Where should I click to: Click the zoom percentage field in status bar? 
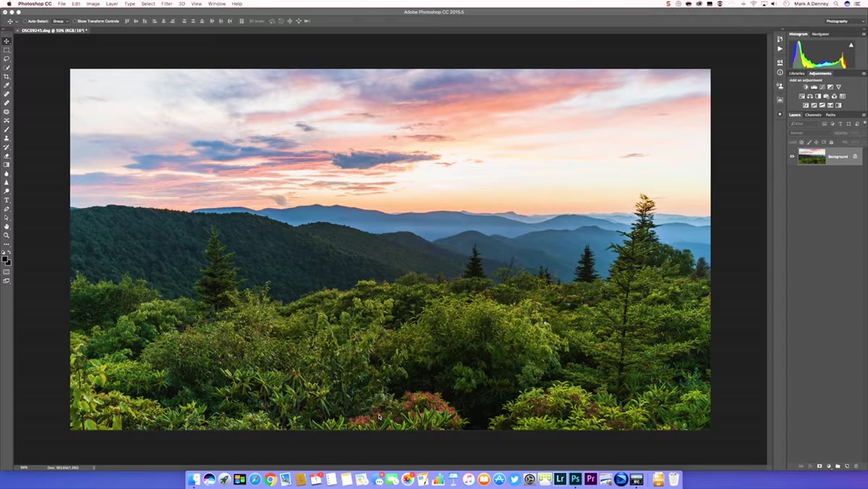24,467
